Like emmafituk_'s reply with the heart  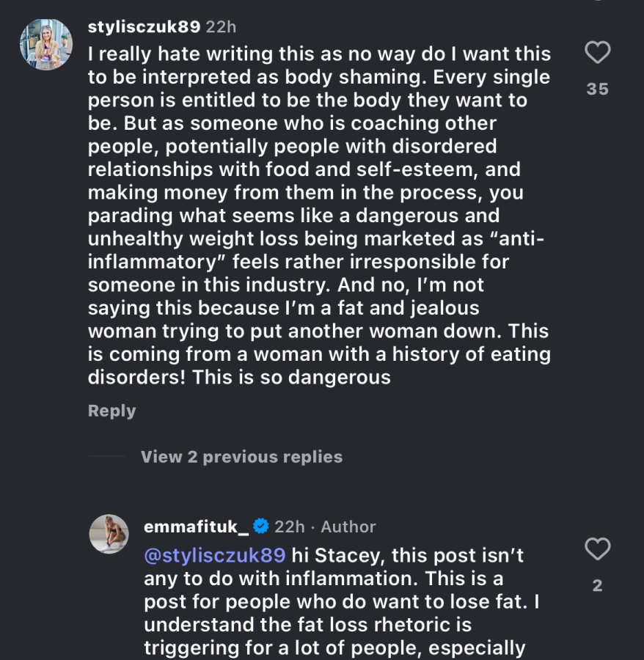pos(597,549)
